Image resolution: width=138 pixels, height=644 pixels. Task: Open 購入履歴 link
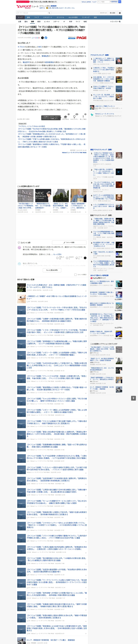coord(112,13)
